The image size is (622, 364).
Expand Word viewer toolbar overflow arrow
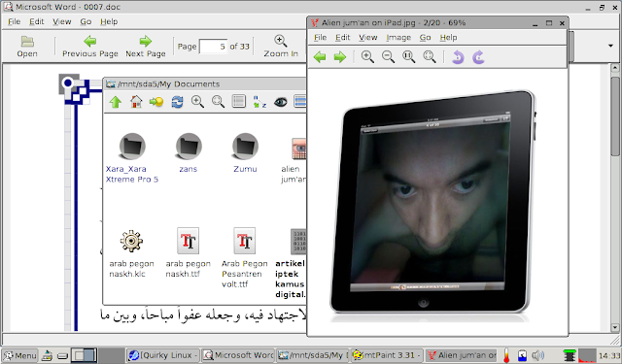pyautogui.click(x=610, y=46)
